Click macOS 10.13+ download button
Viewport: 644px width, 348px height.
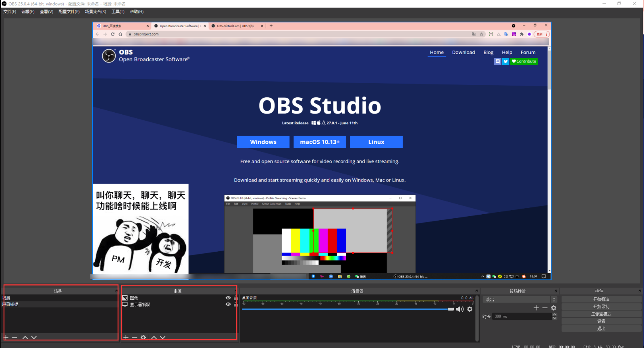320,142
